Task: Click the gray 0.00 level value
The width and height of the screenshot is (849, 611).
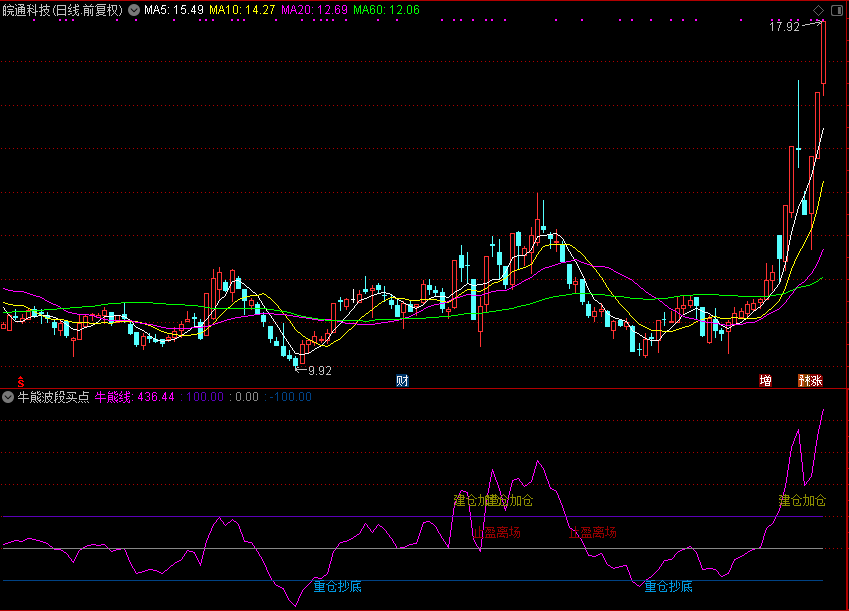Action: 247,396
